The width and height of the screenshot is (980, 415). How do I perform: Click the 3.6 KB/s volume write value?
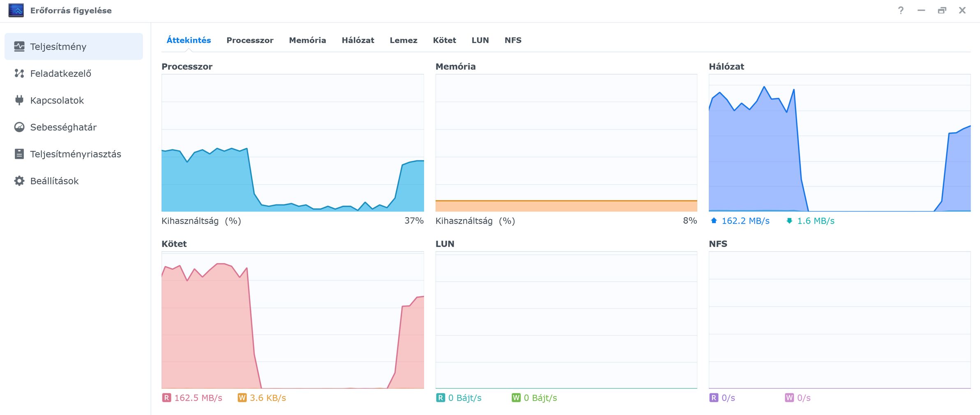pos(268,398)
